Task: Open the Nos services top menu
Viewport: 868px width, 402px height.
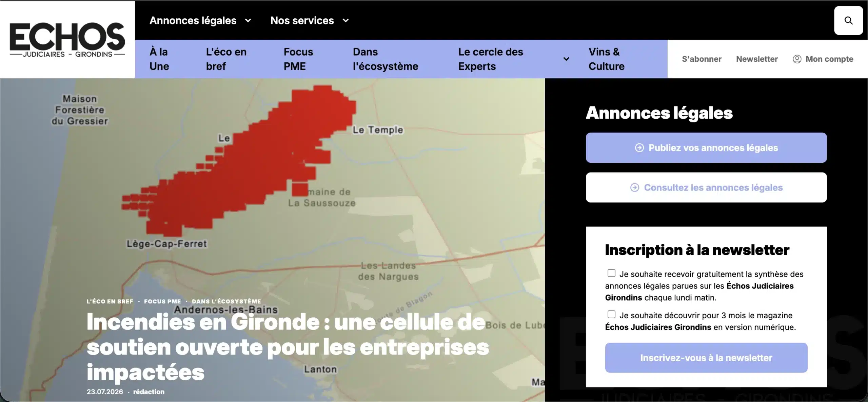Action: click(x=302, y=20)
